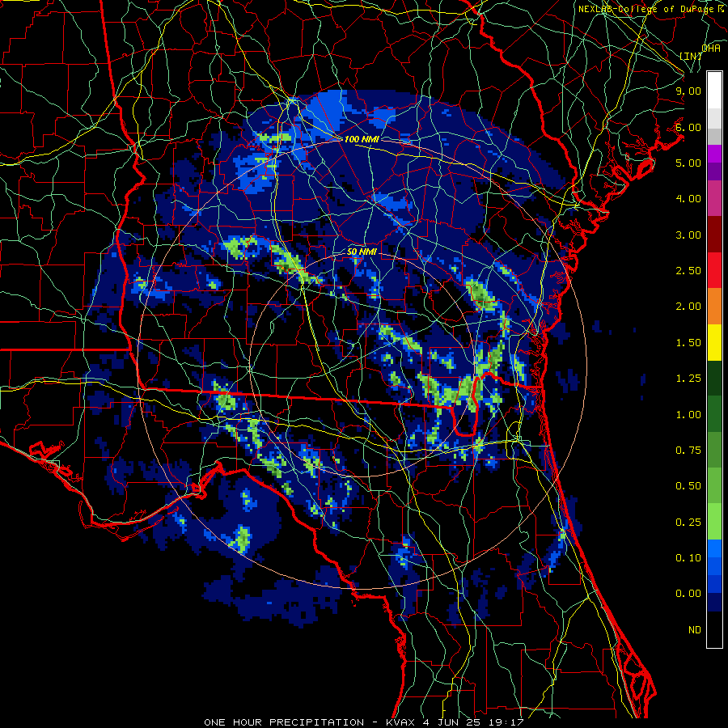Click the '50 NMI' range ring label

[362, 252]
